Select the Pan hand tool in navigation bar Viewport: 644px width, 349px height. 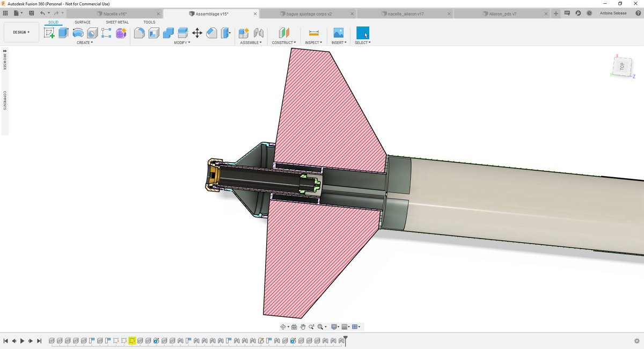pos(303,326)
